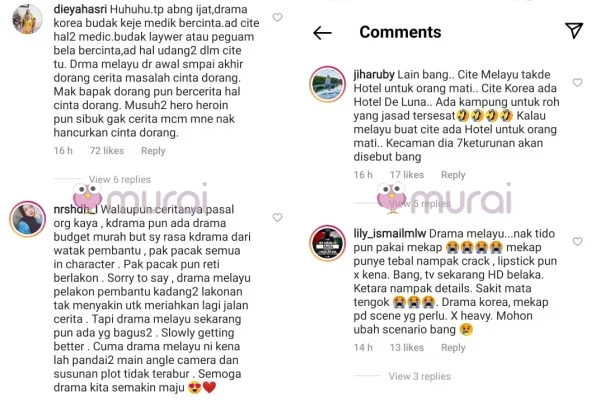Screen dimensions: 600x400
Task: Reply to jiharuby's comment
Action: point(453,175)
